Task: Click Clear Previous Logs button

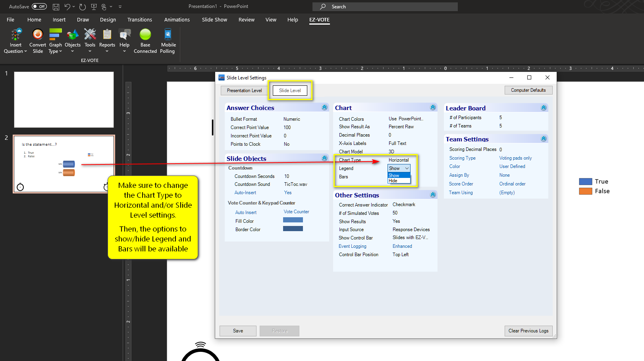Action: point(528,331)
